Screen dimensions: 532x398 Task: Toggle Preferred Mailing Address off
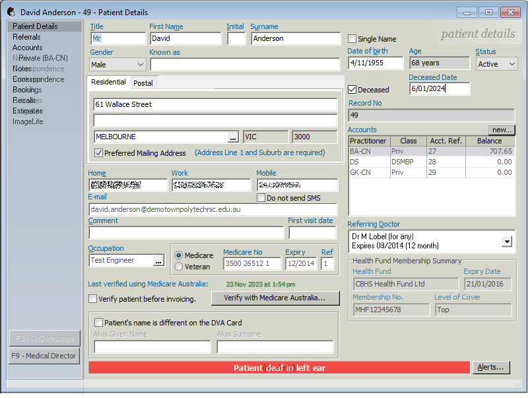[x=98, y=152]
